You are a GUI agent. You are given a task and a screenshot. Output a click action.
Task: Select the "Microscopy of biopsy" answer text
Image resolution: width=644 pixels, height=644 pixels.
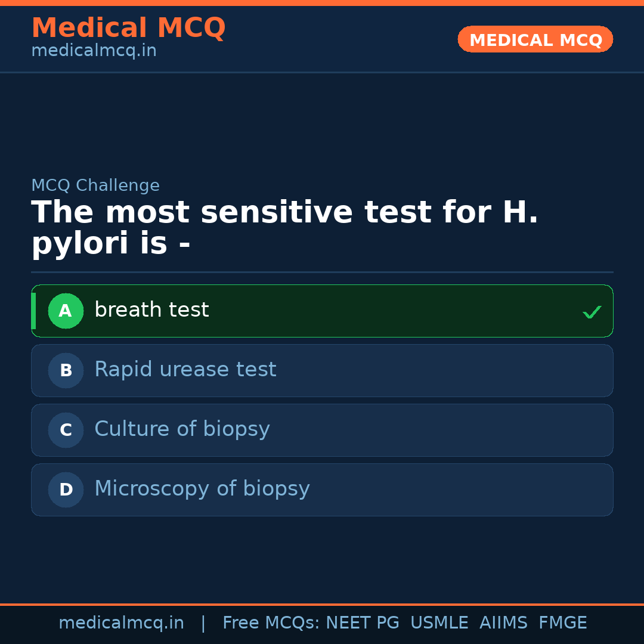(x=202, y=489)
